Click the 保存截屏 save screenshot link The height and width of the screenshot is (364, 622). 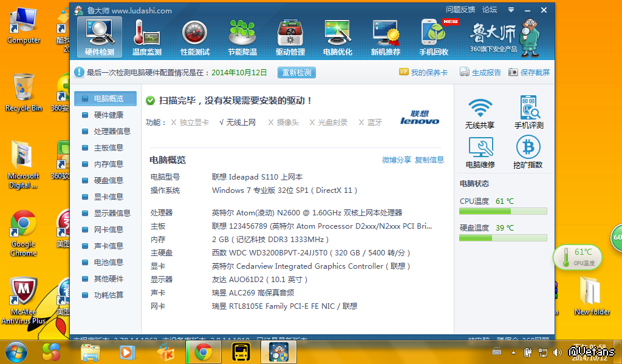529,73
